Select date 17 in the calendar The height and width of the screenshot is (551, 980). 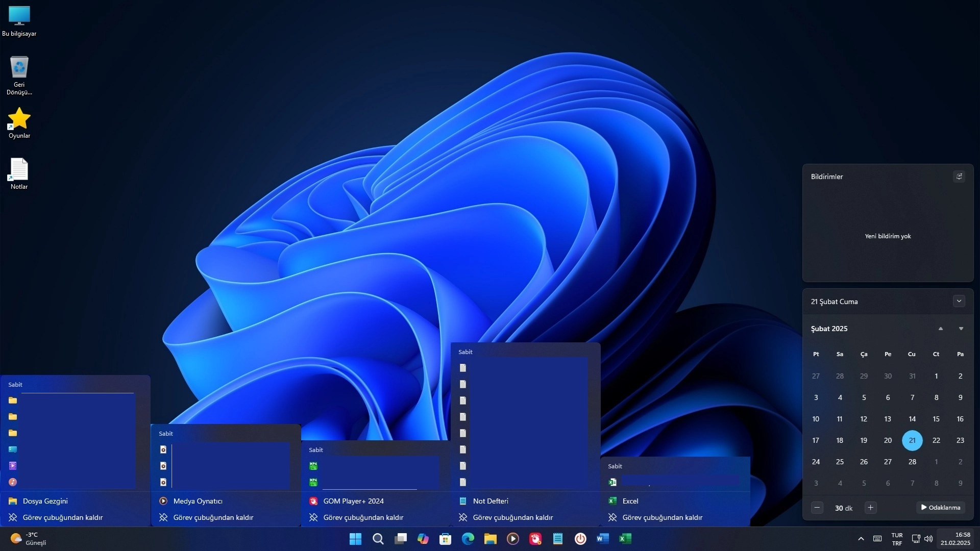816,440
